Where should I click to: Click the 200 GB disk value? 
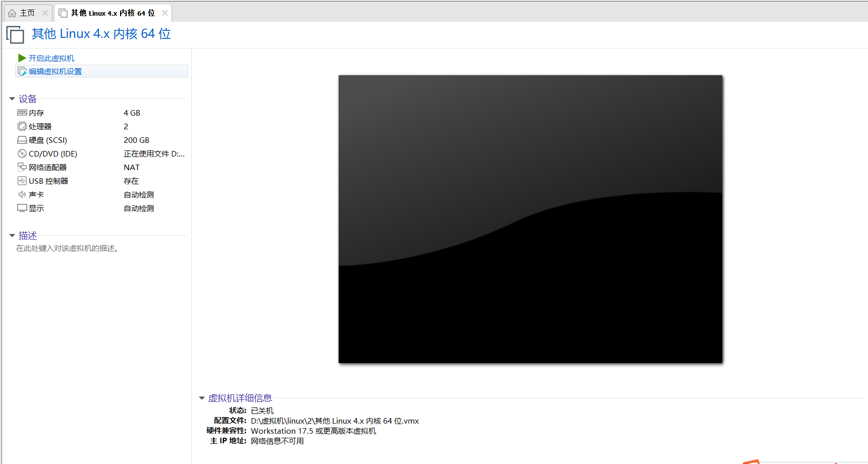pyautogui.click(x=136, y=140)
